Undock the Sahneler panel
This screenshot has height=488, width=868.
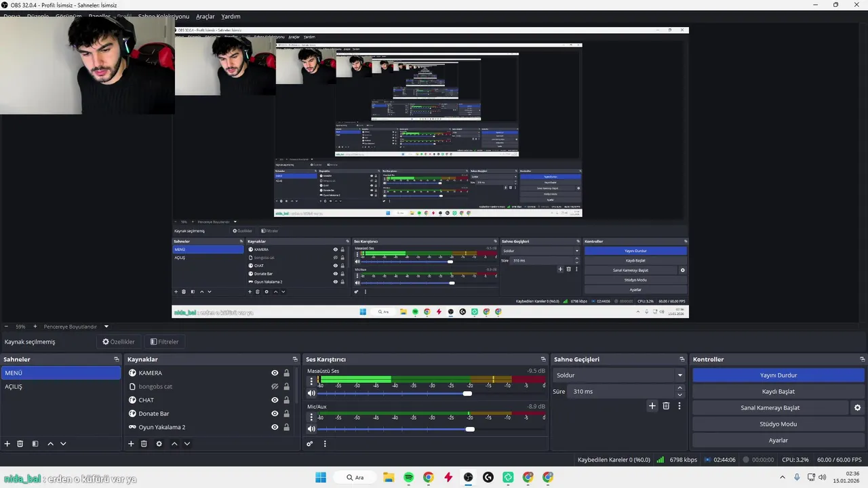(x=117, y=359)
